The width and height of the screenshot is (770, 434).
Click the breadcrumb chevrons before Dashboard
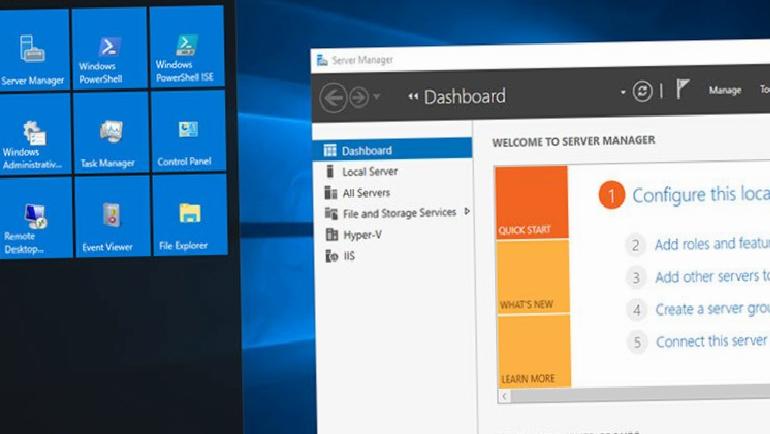[x=413, y=97]
